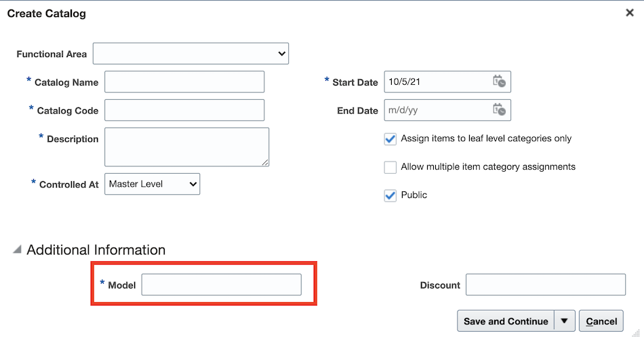Open the Controlled At Master Level dropdown
The height and width of the screenshot is (342, 644).
click(152, 184)
